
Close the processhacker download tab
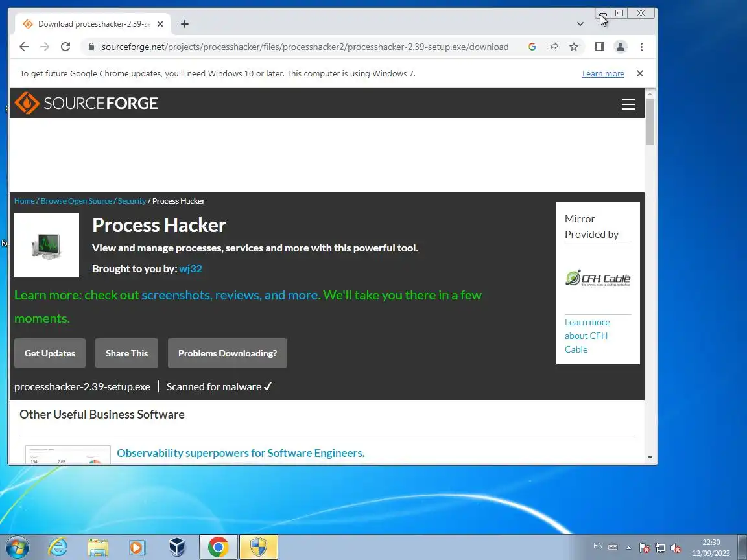(x=160, y=24)
